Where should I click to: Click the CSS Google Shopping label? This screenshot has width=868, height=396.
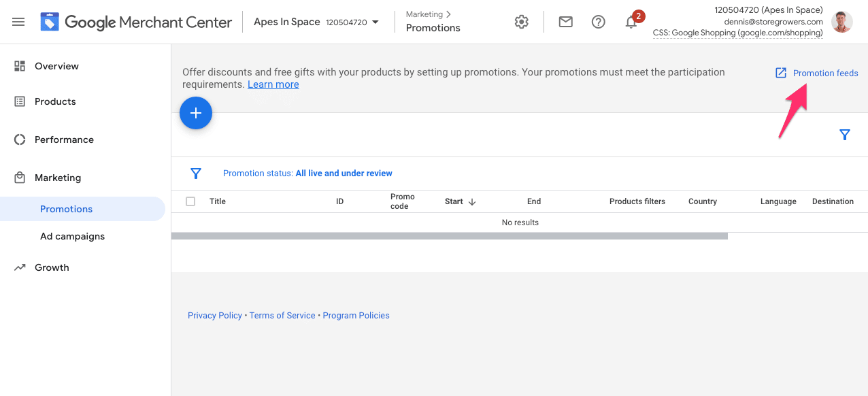pyautogui.click(x=737, y=33)
